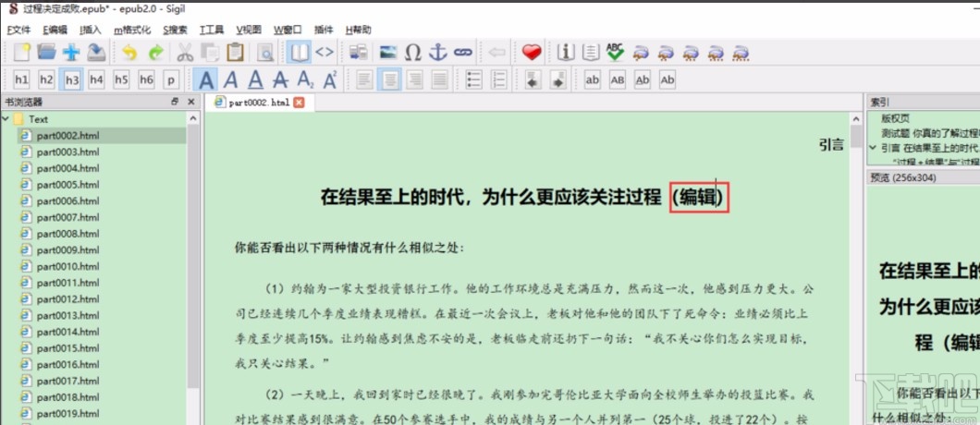Select part0005.html in book browser
This screenshot has height=425, width=980.
click(67, 185)
